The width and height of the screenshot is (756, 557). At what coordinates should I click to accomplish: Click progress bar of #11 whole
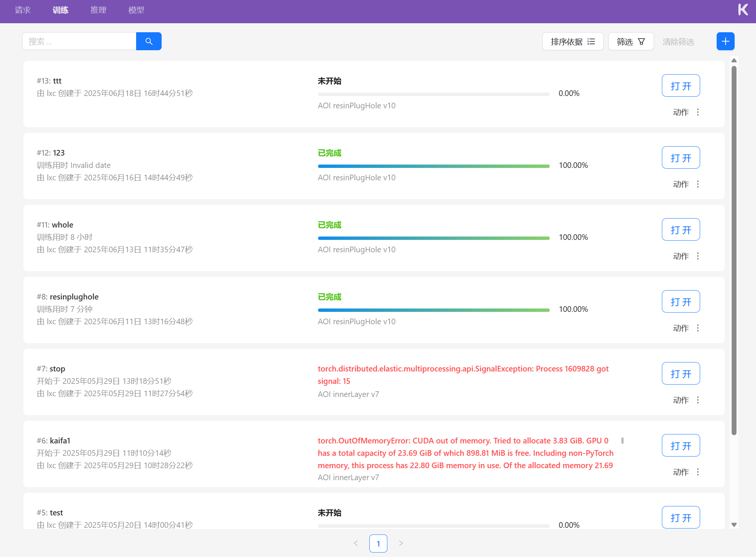click(433, 238)
